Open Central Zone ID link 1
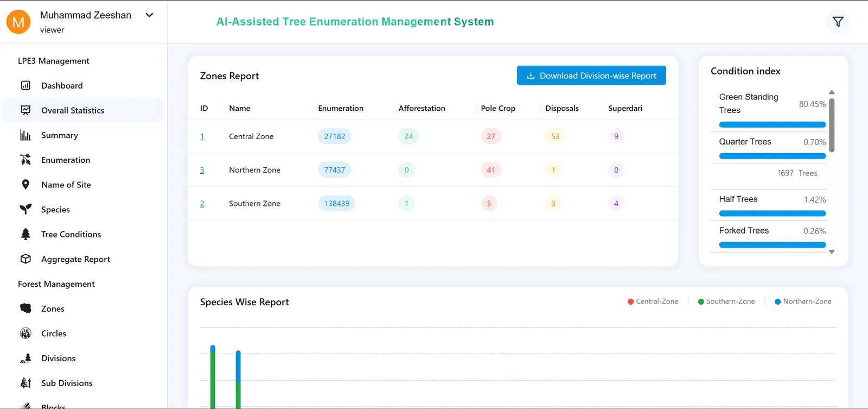The height and width of the screenshot is (409, 868). pos(202,136)
